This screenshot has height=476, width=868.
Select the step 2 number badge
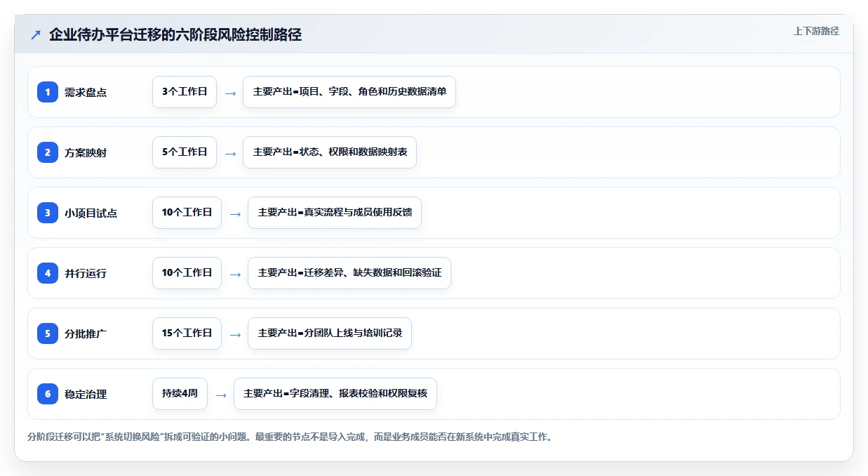point(48,152)
